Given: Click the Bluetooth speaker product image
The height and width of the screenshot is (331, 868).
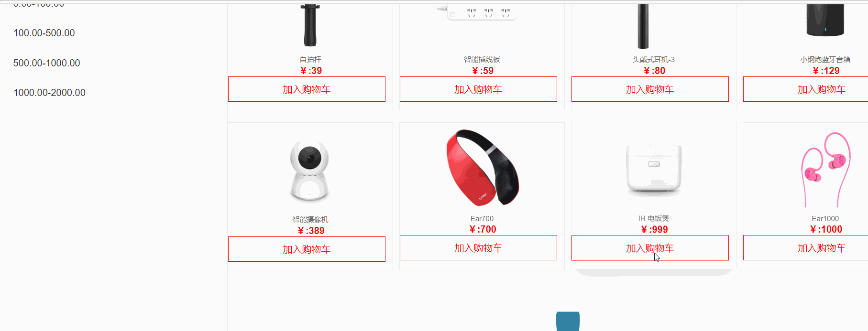Looking at the screenshot, I should click(x=825, y=21).
